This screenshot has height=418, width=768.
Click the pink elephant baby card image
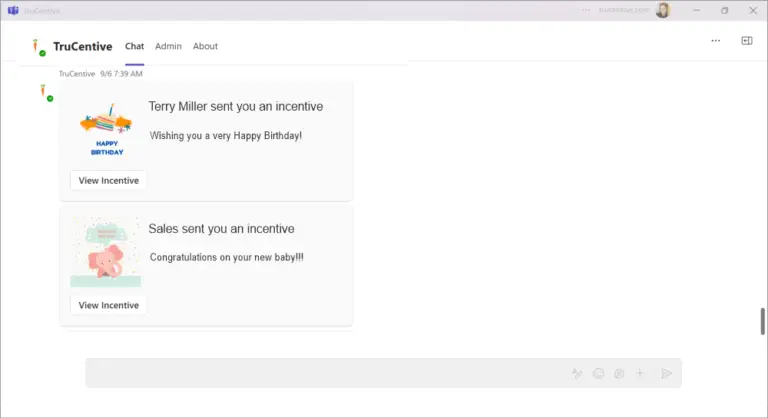point(105,251)
